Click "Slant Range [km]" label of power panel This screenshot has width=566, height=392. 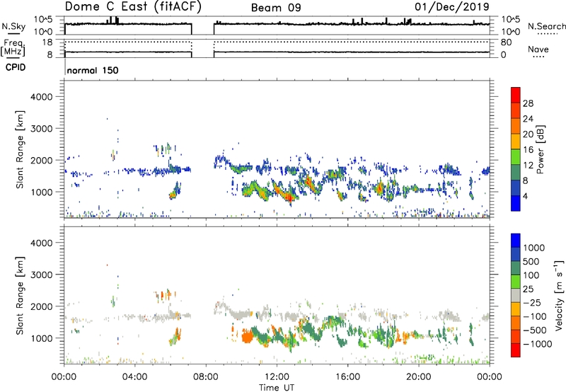pyautogui.click(x=20, y=149)
